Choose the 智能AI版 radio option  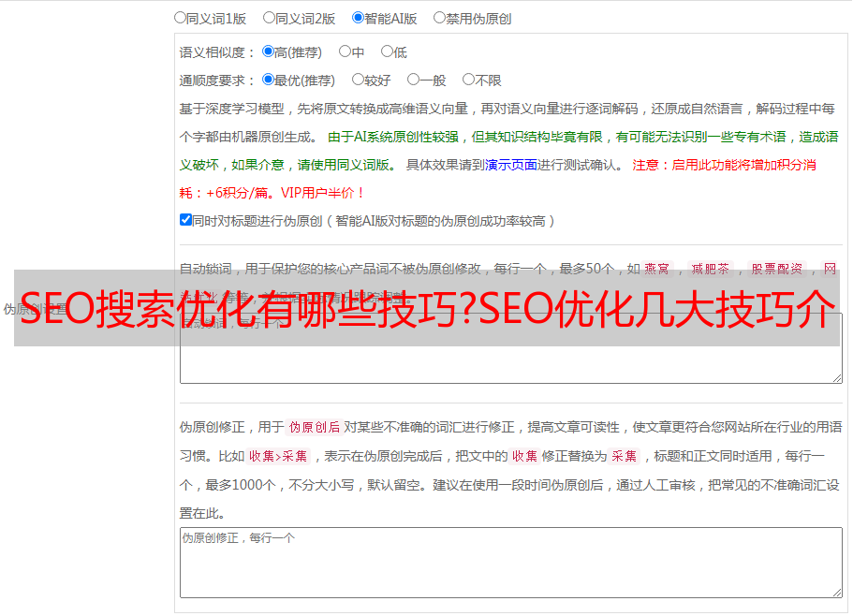pyautogui.click(x=358, y=18)
